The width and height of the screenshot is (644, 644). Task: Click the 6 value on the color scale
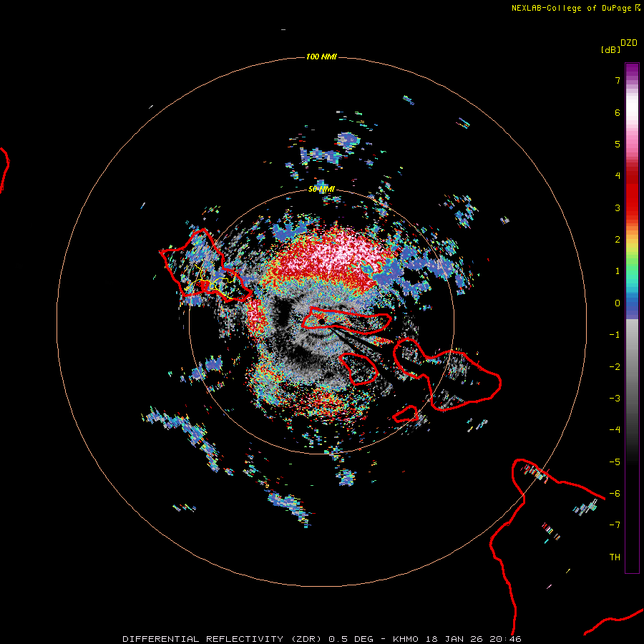coord(618,112)
